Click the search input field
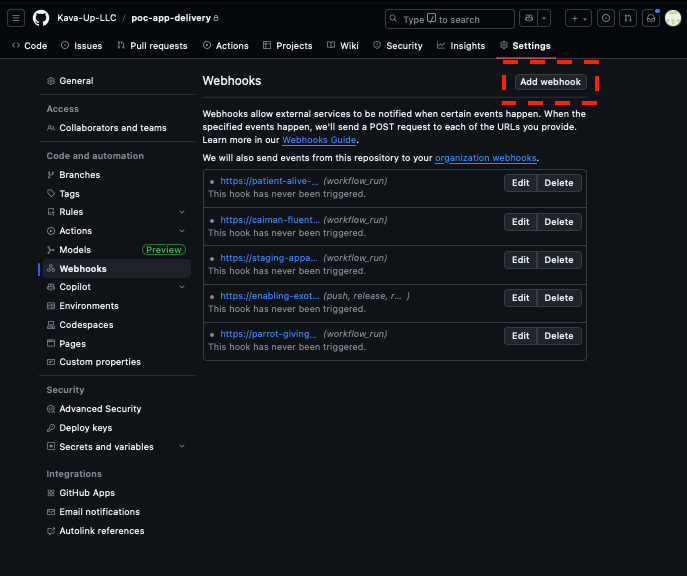 pos(450,19)
